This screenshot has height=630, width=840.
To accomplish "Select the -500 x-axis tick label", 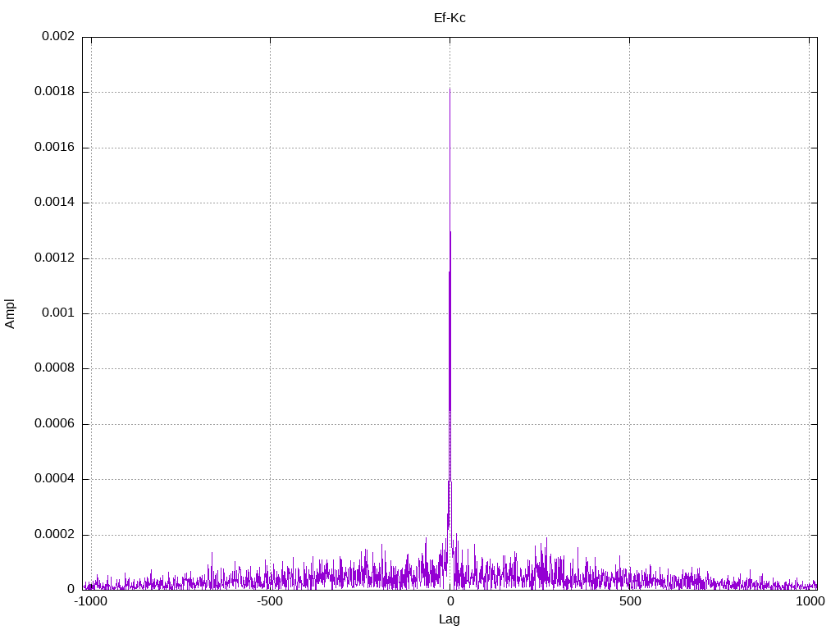I will click(x=270, y=602).
